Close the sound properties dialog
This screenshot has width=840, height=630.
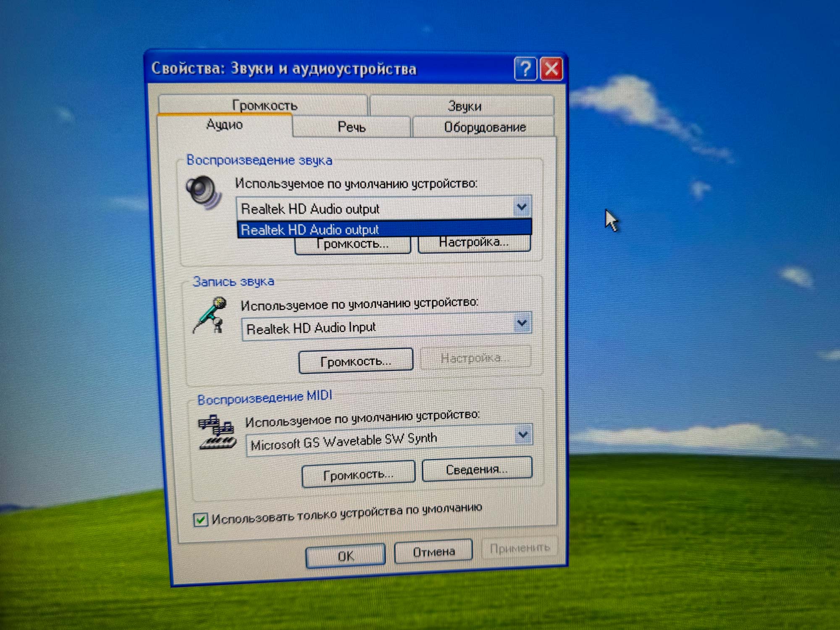[551, 69]
